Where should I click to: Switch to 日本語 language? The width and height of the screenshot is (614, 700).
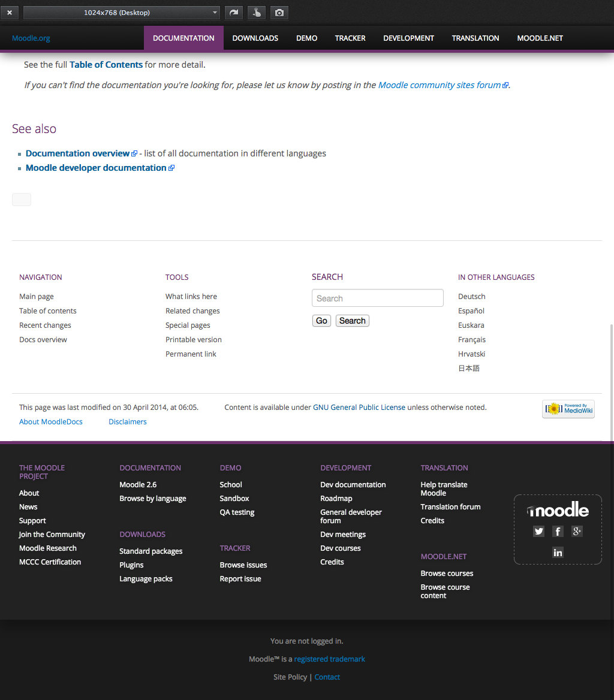click(x=469, y=369)
